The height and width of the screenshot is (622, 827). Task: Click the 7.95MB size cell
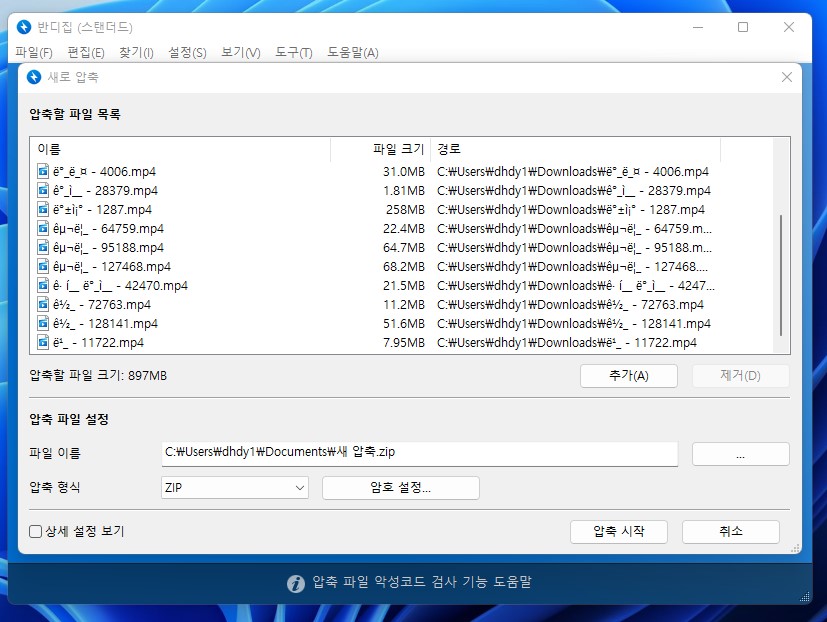[x=403, y=342]
